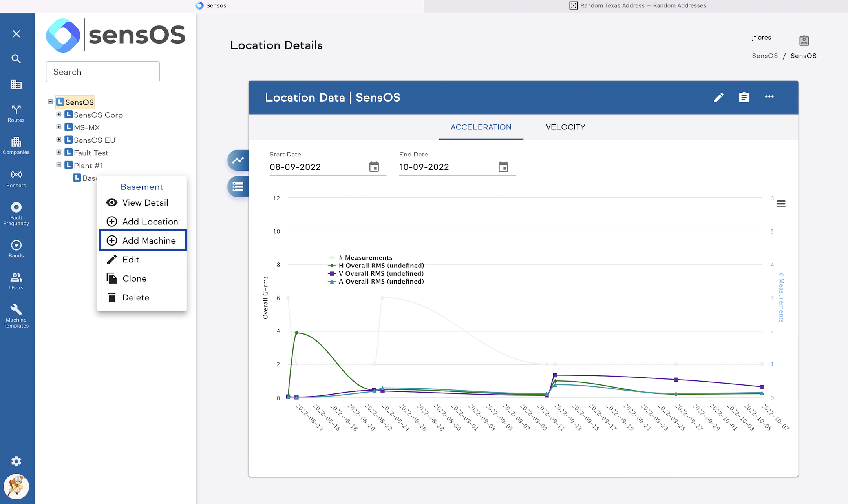Choose Delete from context menu
Viewport: 848px width, 504px height.
point(142,297)
